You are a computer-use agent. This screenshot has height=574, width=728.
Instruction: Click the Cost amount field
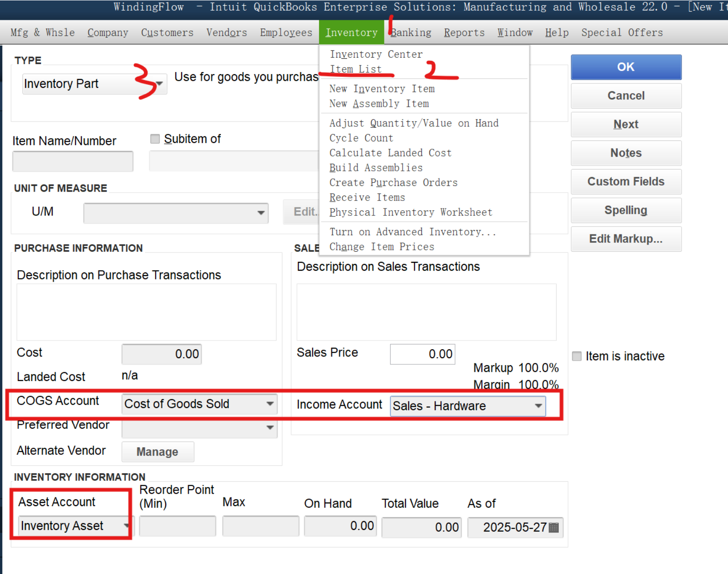[162, 354]
